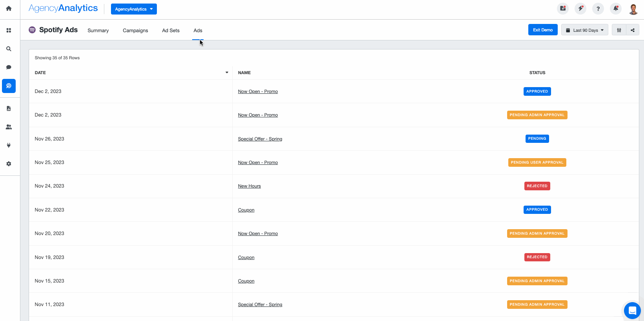Open the integrations plug icon
Image resolution: width=644 pixels, height=321 pixels.
[x=9, y=145]
